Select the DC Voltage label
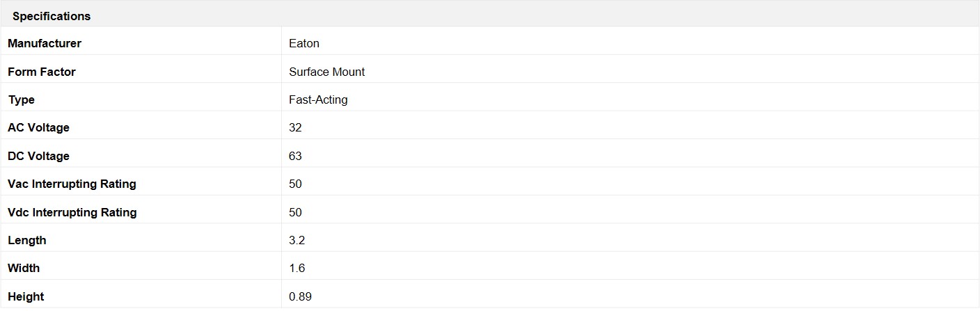This screenshot has height=311, width=980. 39,156
